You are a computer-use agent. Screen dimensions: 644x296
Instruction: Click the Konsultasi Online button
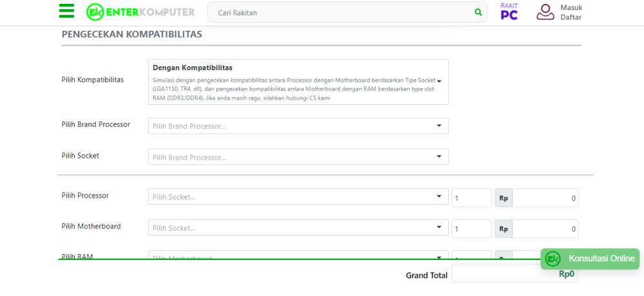(601, 259)
